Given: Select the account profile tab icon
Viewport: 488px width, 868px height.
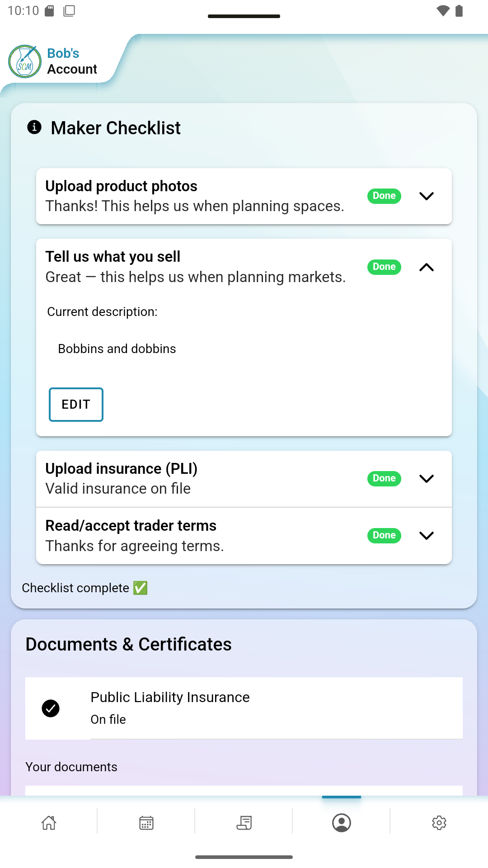Looking at the screenshot, I should tap(342, 823).
